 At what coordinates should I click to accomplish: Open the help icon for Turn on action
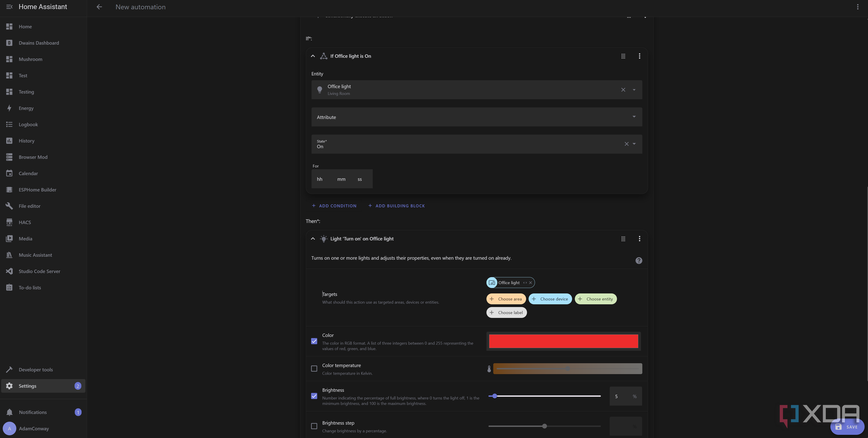[x=638, y=261]
